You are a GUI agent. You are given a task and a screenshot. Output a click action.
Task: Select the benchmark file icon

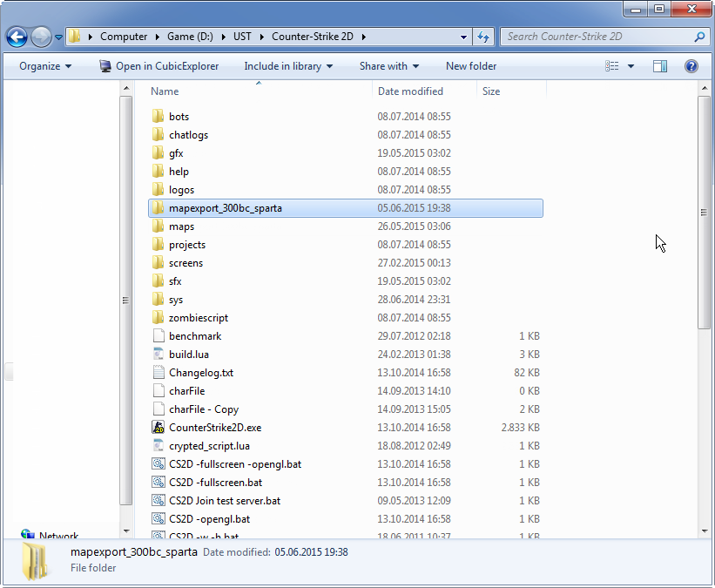pyautogui.click(x=159, y=335)
